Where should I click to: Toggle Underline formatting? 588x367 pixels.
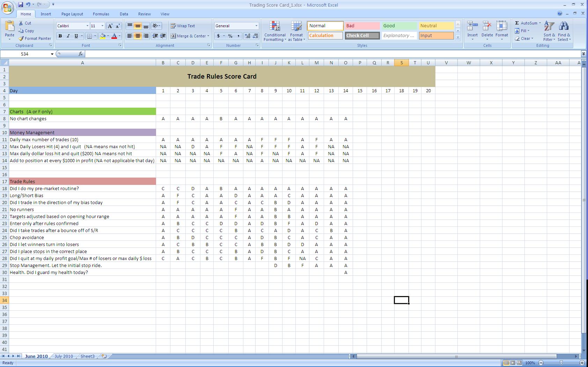click(76, 36)
